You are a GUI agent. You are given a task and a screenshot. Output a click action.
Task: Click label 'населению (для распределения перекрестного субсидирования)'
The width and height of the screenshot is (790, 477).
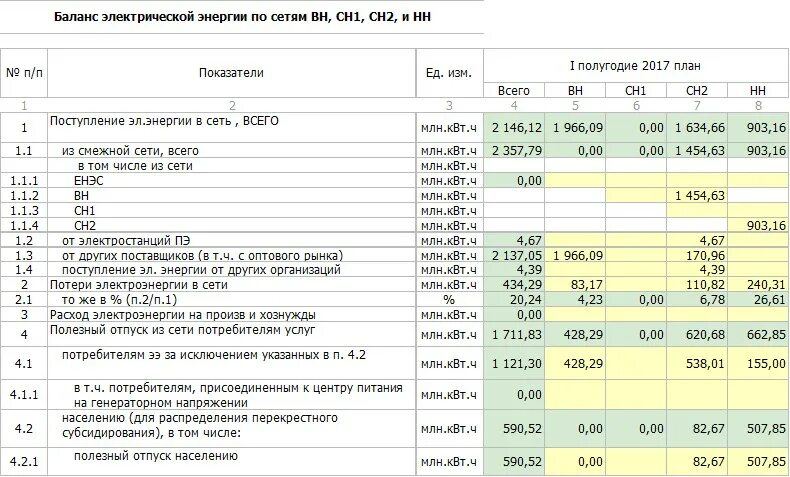click(x=200, y=426)
